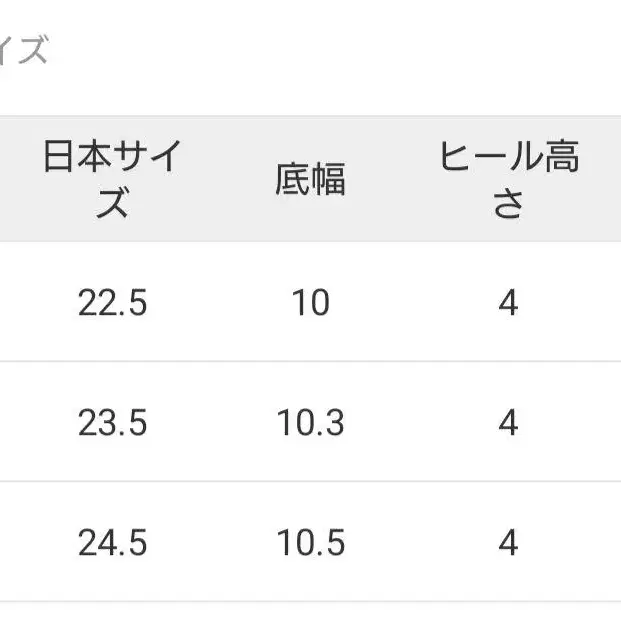Click the divider line below 24.5 row

click(310, 602)
